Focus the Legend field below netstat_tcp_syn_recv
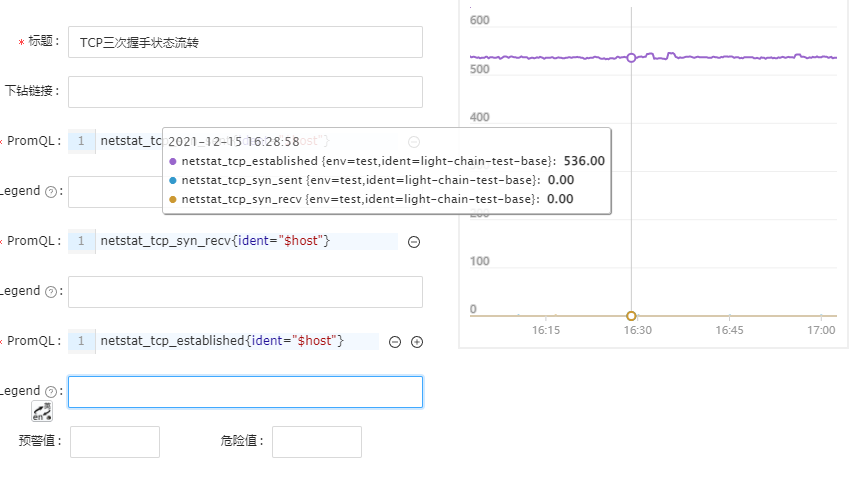Screen dimensions: 860x477 [x=245, y=292]
